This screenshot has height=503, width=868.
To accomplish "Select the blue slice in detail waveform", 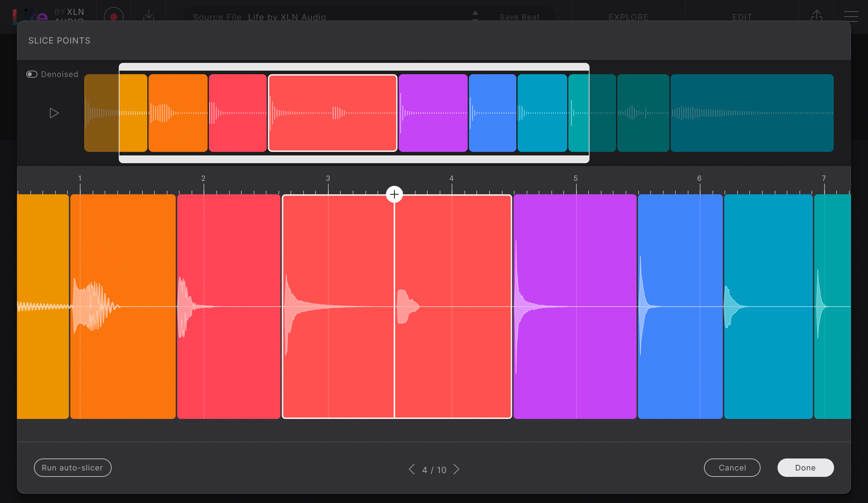I will point(680,307).
